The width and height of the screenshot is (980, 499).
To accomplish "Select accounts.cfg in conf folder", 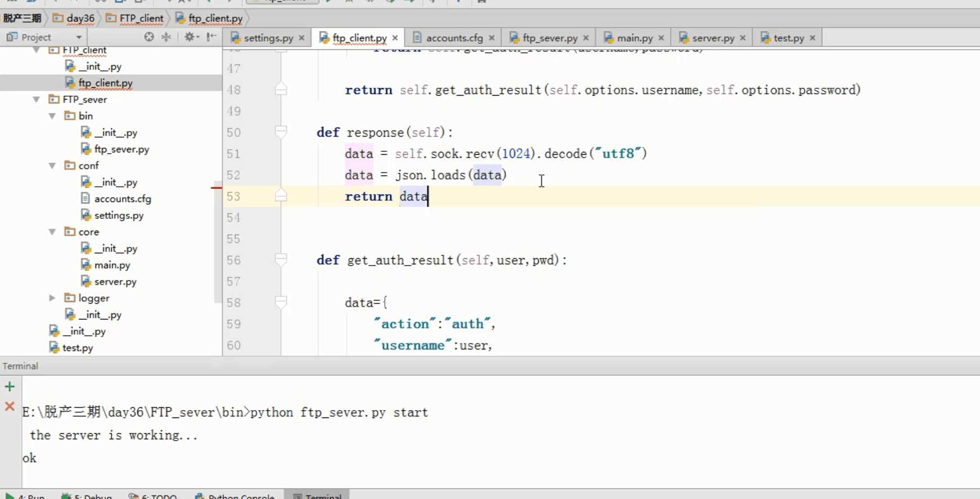I will pyautogui.click(x=123, y=199).
